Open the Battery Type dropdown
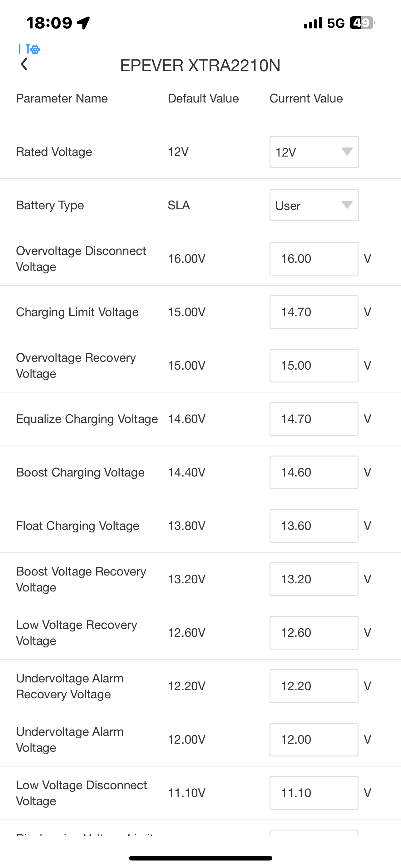Viewport: 401px width, 868px height. [x=314, y=206]
